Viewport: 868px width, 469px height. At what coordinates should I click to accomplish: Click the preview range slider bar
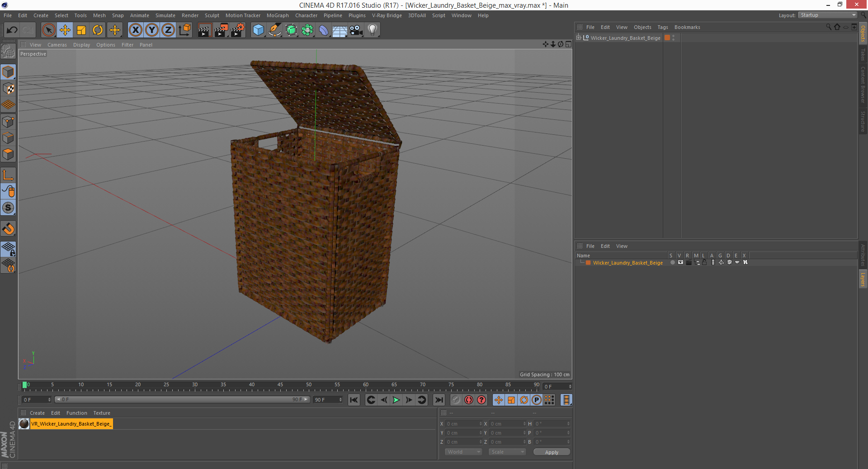182,399
